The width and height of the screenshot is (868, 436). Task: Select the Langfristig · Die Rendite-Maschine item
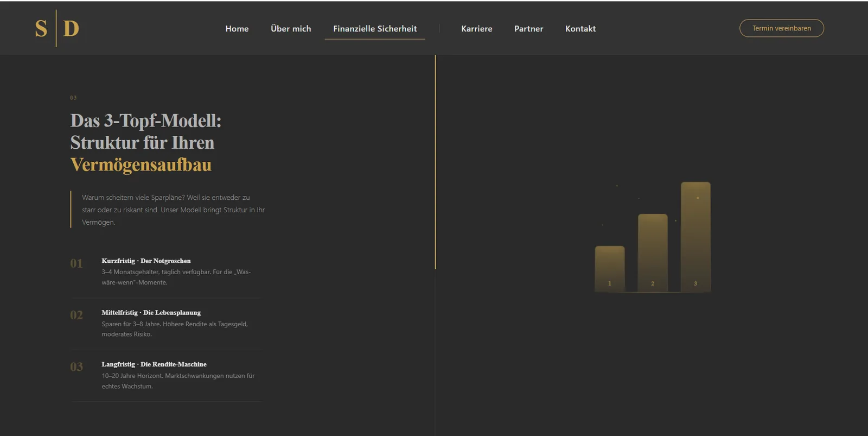167,375
